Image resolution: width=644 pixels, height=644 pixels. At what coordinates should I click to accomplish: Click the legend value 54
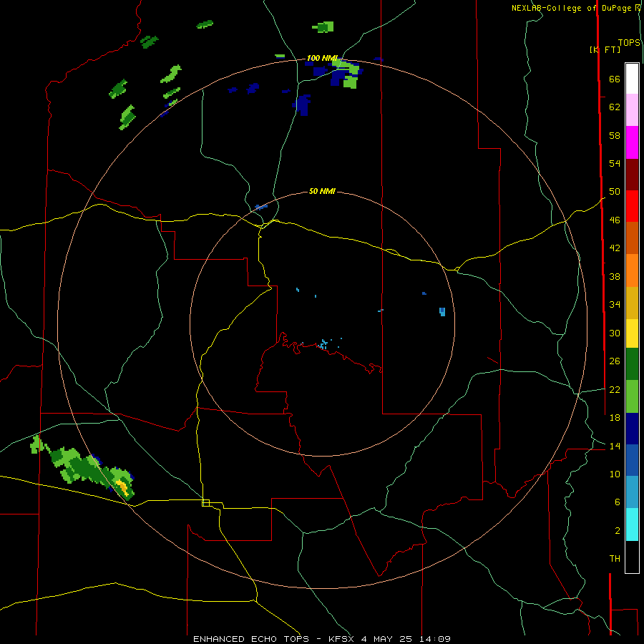pos(615,163)
